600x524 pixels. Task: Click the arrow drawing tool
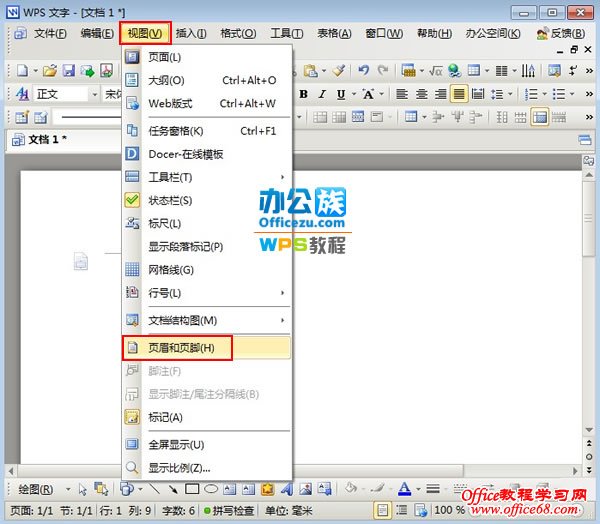click(x=173, y=489)
